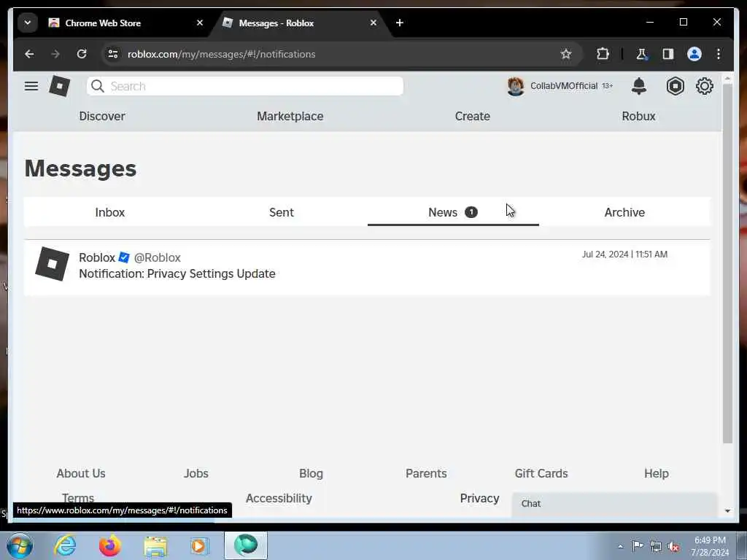The image size is (747, 560).
Task: Open the Robux hexagon icon in header
Action: tap(675, 86)
